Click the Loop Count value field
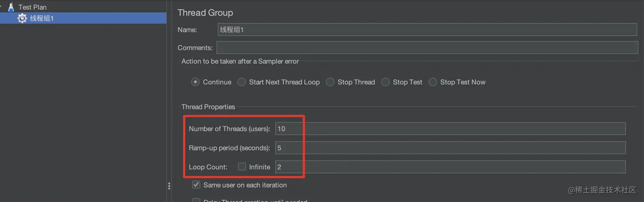Viewport: 644px width, 202px height. pyautogui.click(x=450, y=167)
